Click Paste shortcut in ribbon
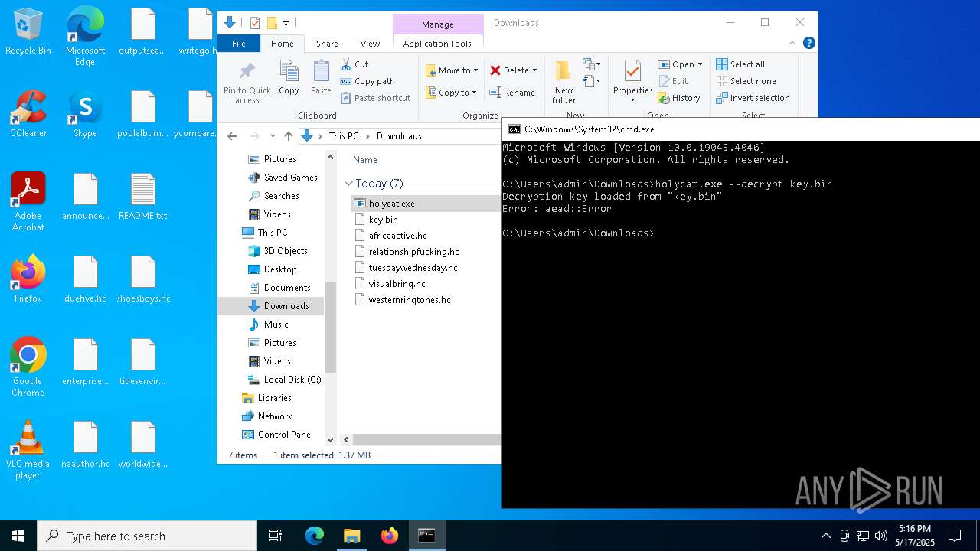 pos(375,98)
